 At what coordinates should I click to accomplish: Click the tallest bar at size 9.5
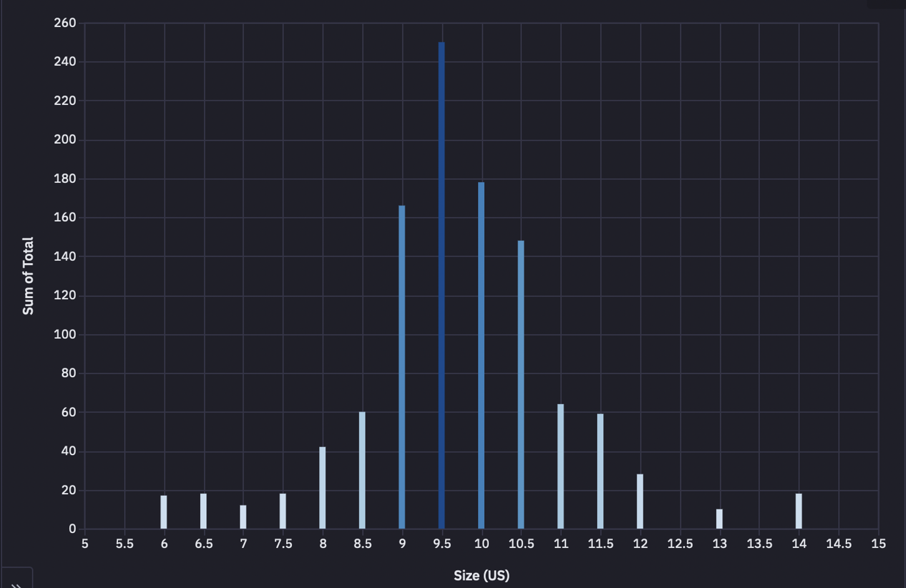pos(442,285)
